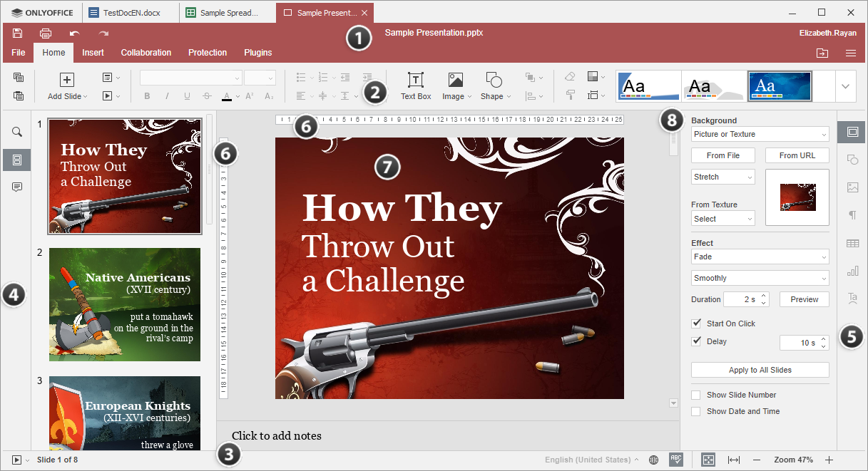The image size is (868, 471).
Task: Click the From URL background button
Action: coord(797,155)
